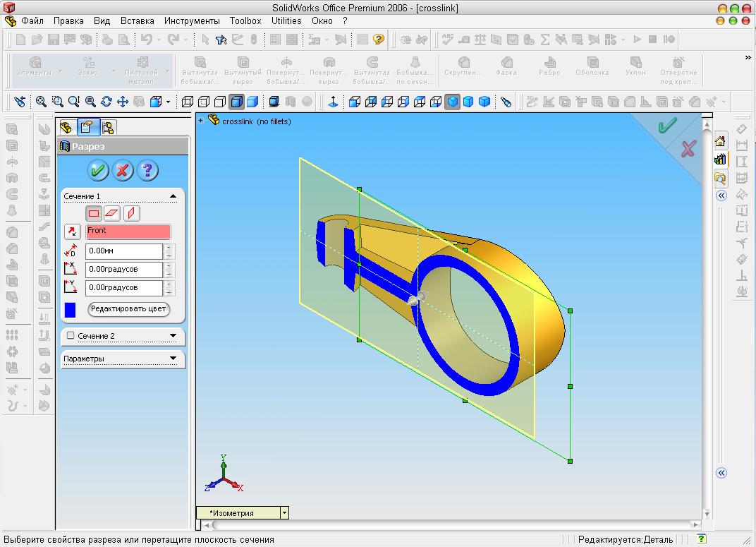Image resolution: width=756 pixels, height=547 pixels.
Task: Select Hidden Lines Visible display icon
Action: point(204,102)
